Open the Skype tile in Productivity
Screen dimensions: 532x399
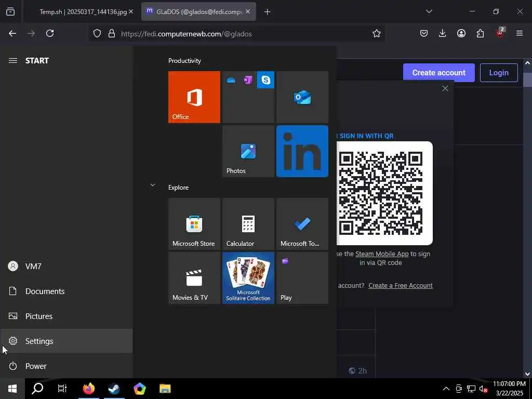tap(265, 79)
